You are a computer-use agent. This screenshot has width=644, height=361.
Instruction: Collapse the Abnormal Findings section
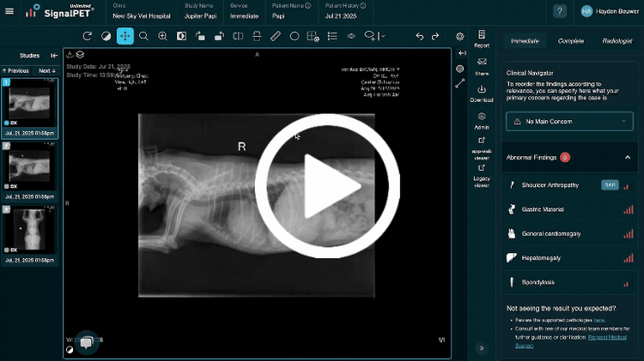pyautogui.click(x=628, y=158)
